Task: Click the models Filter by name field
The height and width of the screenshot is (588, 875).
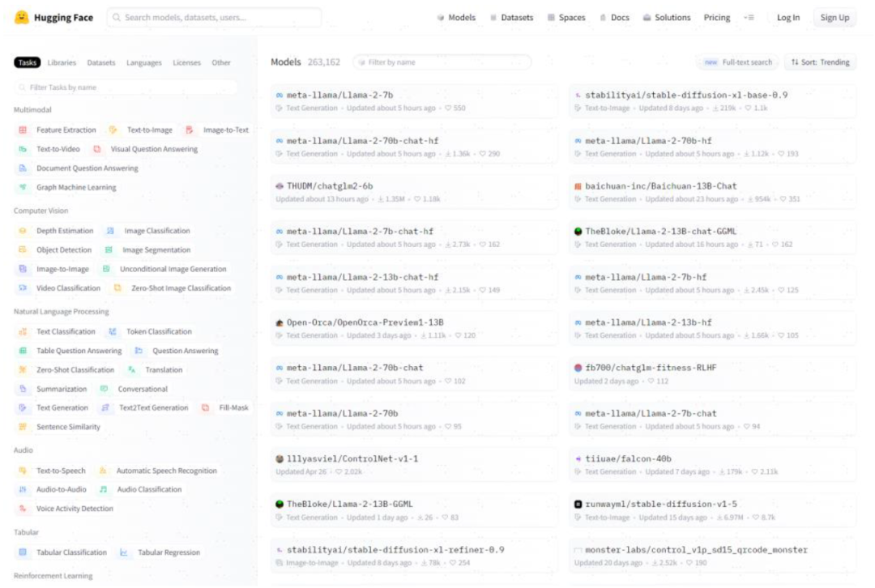Action: coord(442,62)
